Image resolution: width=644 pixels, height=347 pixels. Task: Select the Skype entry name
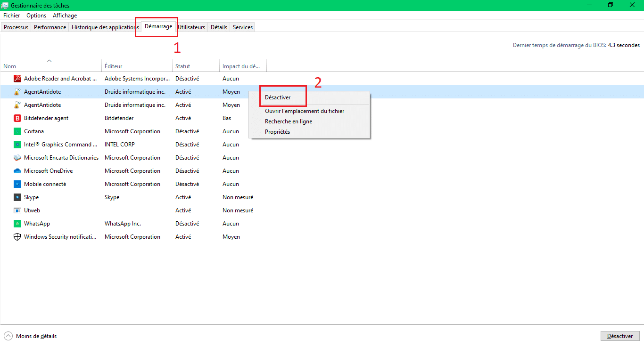(32, 197)
